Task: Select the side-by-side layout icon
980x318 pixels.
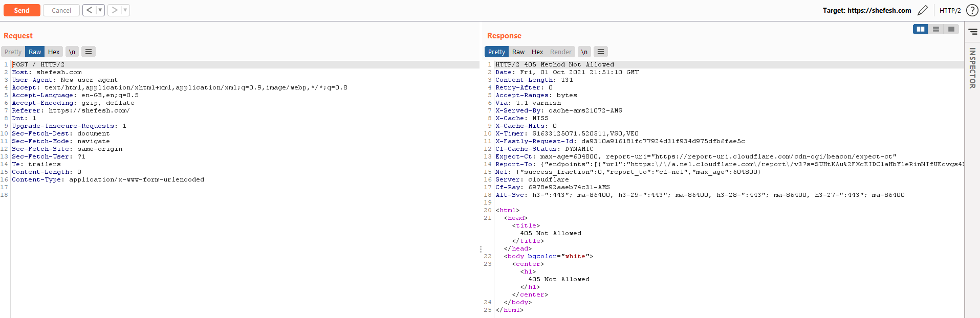Action: [921, 29]
